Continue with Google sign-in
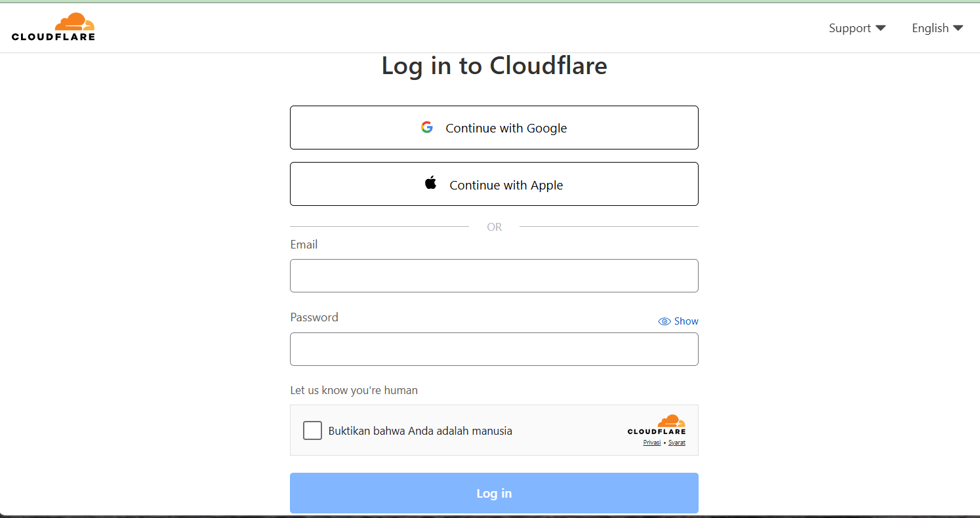Viewport: 980px width, 518px height. point(494,128)
